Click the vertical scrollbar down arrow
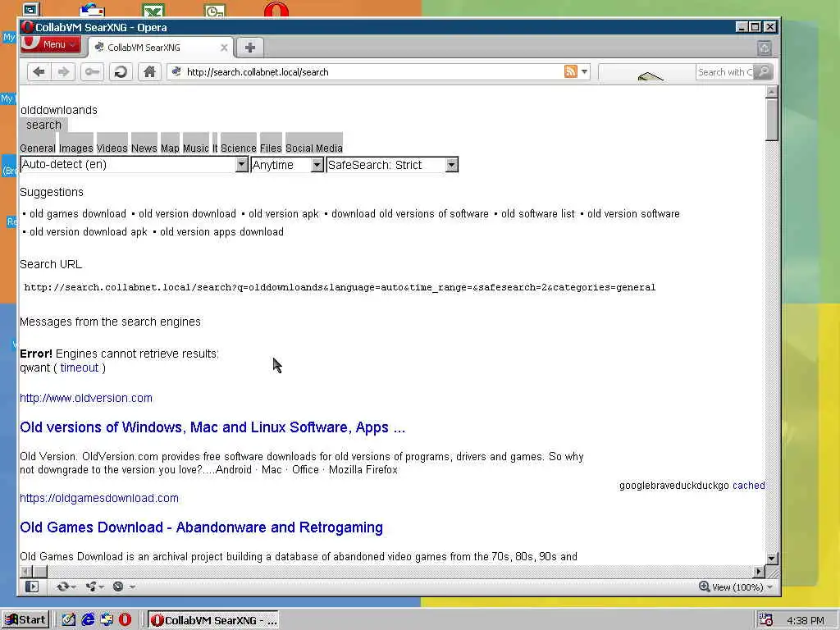This screenshot has height=630, width=840. coord(771,558)
